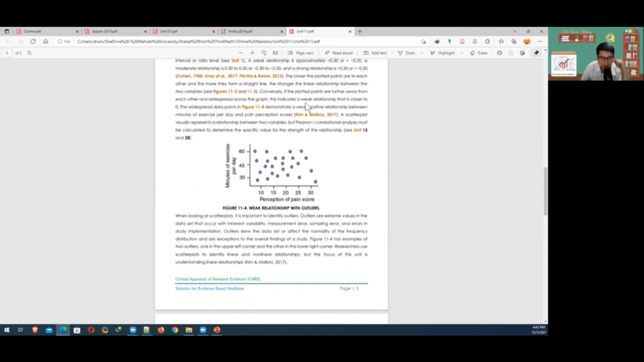The height and width of the screenshot is (362, 644).
Task: Select the Highlight tool
Action: coord(442,53)
